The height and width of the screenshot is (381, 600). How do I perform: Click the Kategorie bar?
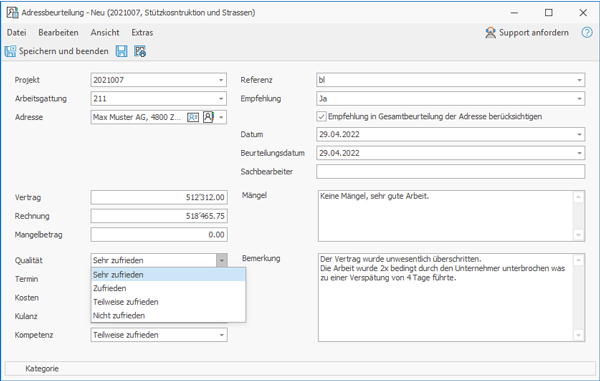coord(300,369)
